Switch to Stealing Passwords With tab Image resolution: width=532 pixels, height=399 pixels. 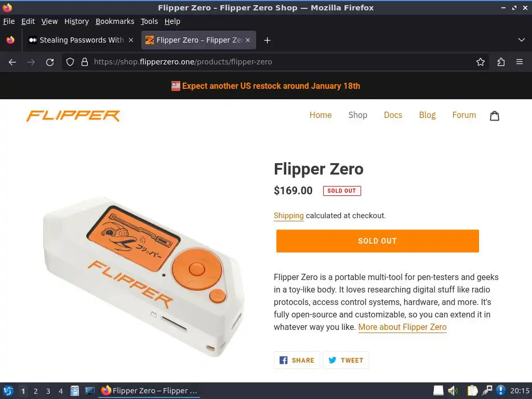(81, 40)
